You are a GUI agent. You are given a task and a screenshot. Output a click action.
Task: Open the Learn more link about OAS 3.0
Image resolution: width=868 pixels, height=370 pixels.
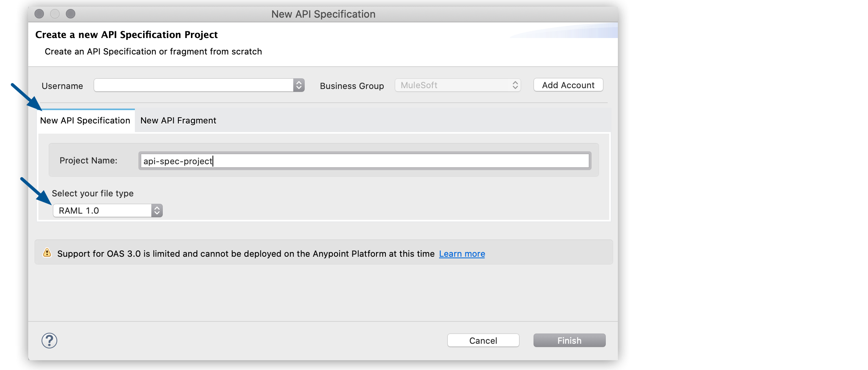coord(462,254)
